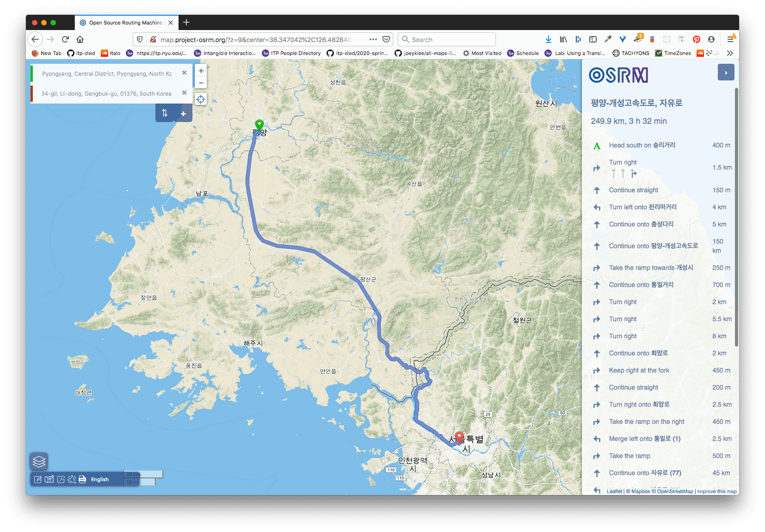The width and height of the screenshot is (765, 532).
Task: Open the Firefox hamburger menu
Action: 730,39
